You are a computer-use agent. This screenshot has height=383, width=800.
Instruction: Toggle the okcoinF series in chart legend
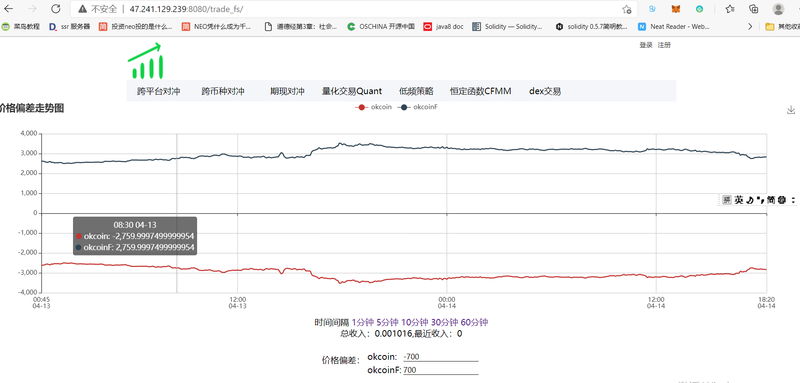tap(418, 107)
